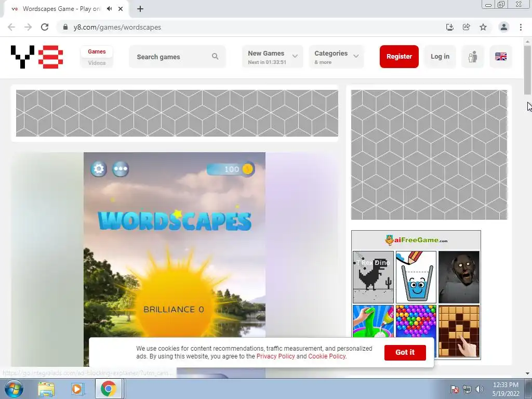The image size is (532, 399).
Task: Open the Cookie Policy link
Action: pos(327,356)
